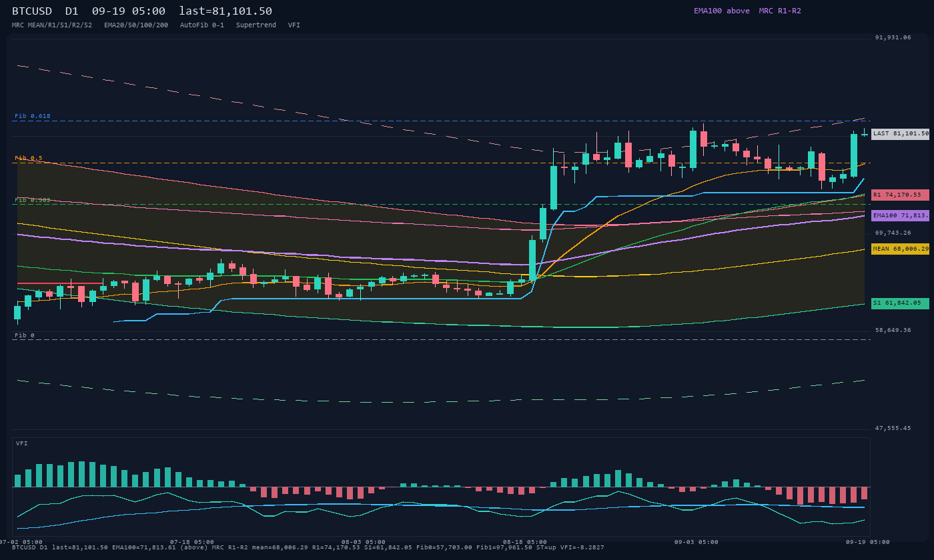Screen dimensions: 934x560
Task: Click the D1 timeframe label in header
Action: pos(72,11)
